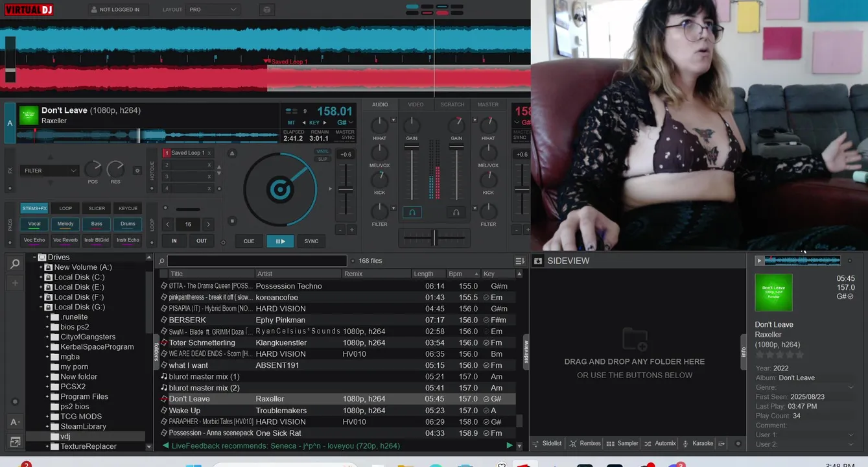Screen dimensions: 868x467
Task: Select the SLICER pads page
Action: pos(97,208)
